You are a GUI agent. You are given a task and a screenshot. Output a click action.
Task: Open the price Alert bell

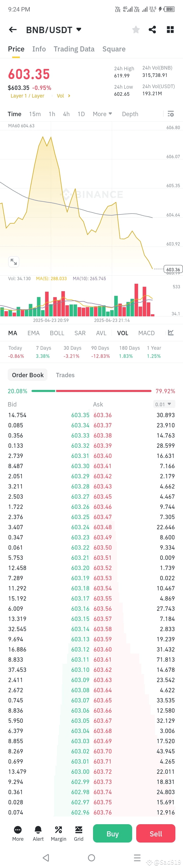coord(38,833)
